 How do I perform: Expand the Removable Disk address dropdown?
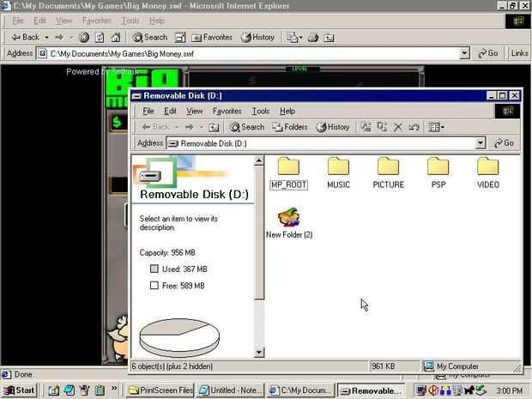481,143
